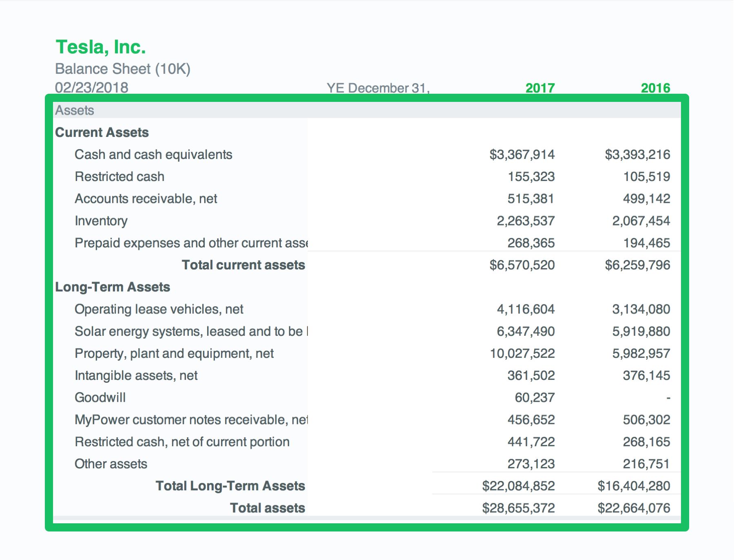Click the 02/23/2018 filing date
The image size is (734, 560).
[92, 88]
